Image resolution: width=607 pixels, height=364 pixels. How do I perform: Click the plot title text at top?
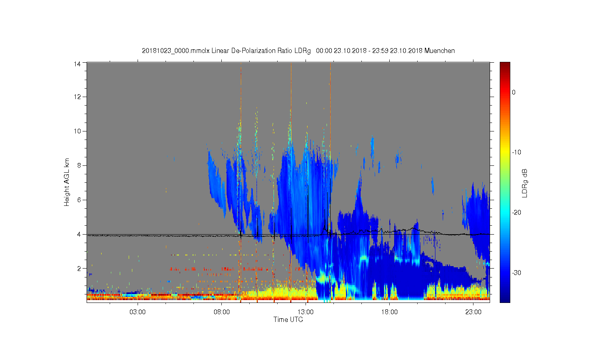pyautogui.click(x=298, y=51)
